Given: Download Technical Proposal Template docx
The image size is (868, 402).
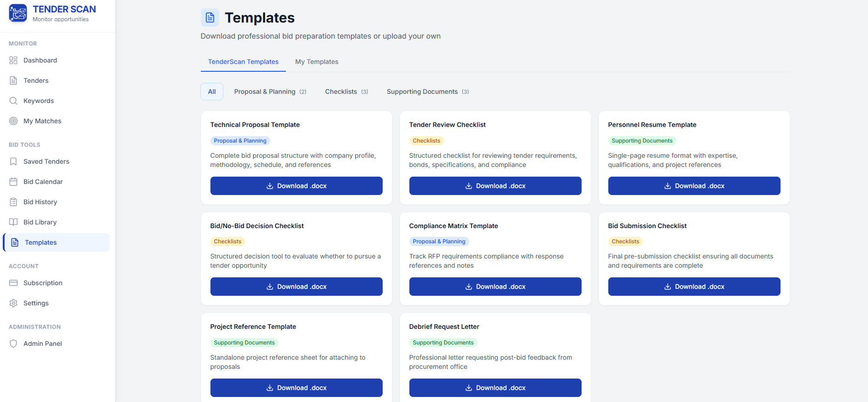Looking at the screenshot, I should pyautogui.click(x=297, y=186).
